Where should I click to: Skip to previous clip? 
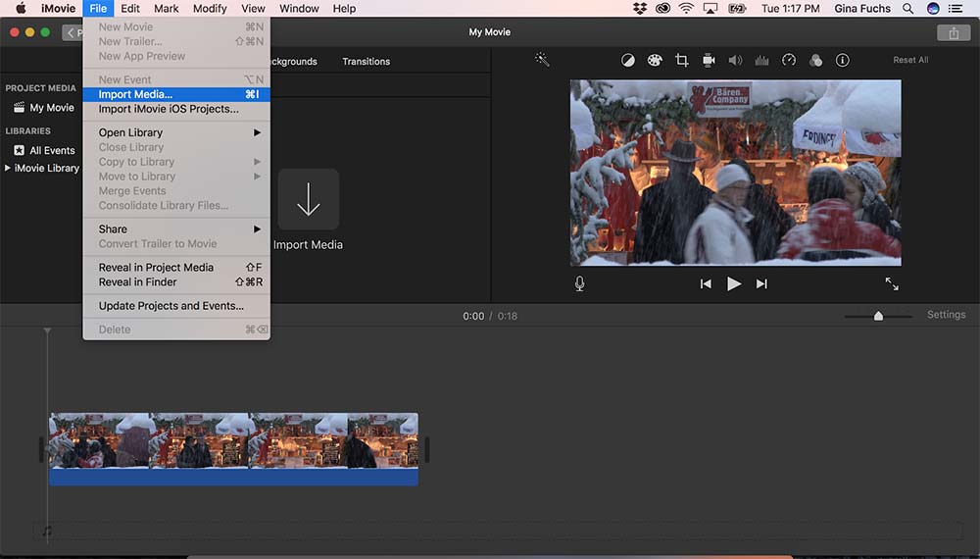tap(706, 283)
